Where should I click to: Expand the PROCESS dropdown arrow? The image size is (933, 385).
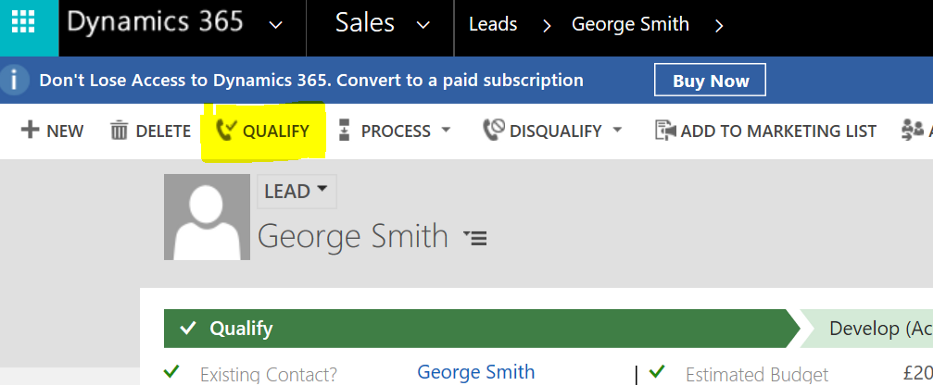click(x=445, y=129)
